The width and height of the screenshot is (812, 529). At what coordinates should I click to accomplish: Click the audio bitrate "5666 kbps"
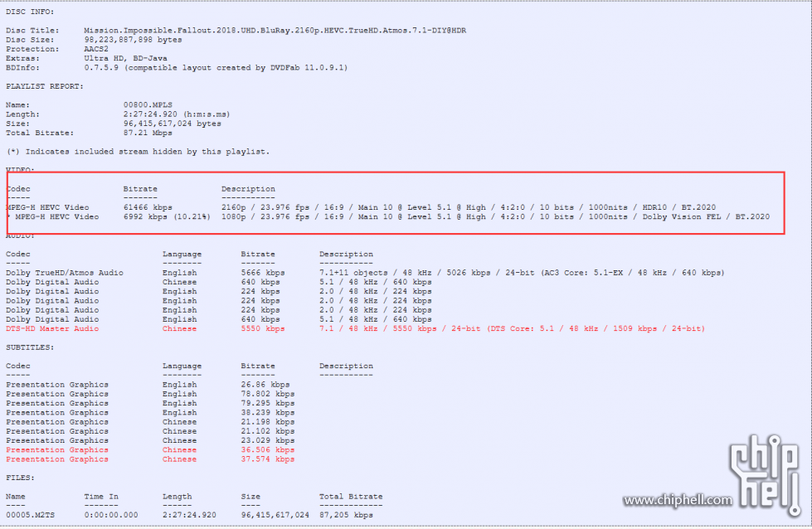(263, 273)
